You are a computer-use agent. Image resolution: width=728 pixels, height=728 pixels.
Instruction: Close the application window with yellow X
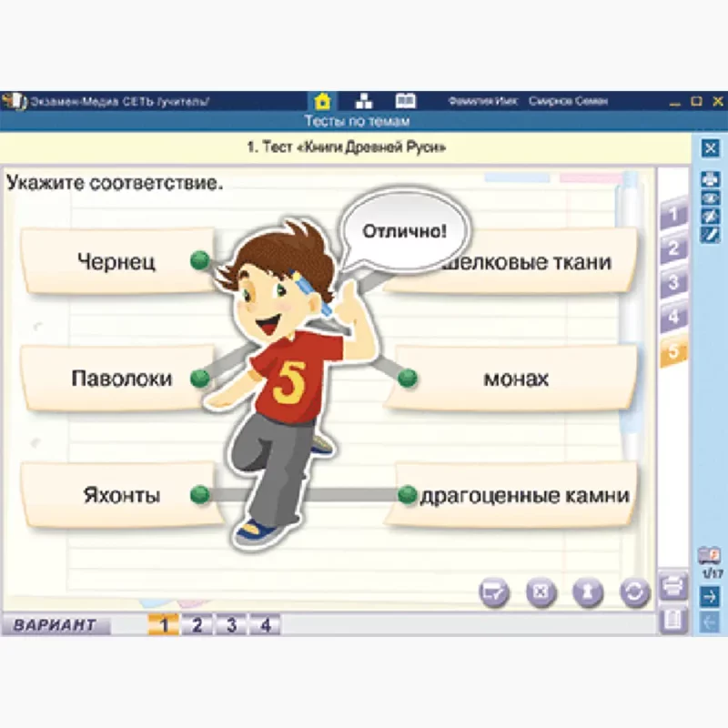717,101
